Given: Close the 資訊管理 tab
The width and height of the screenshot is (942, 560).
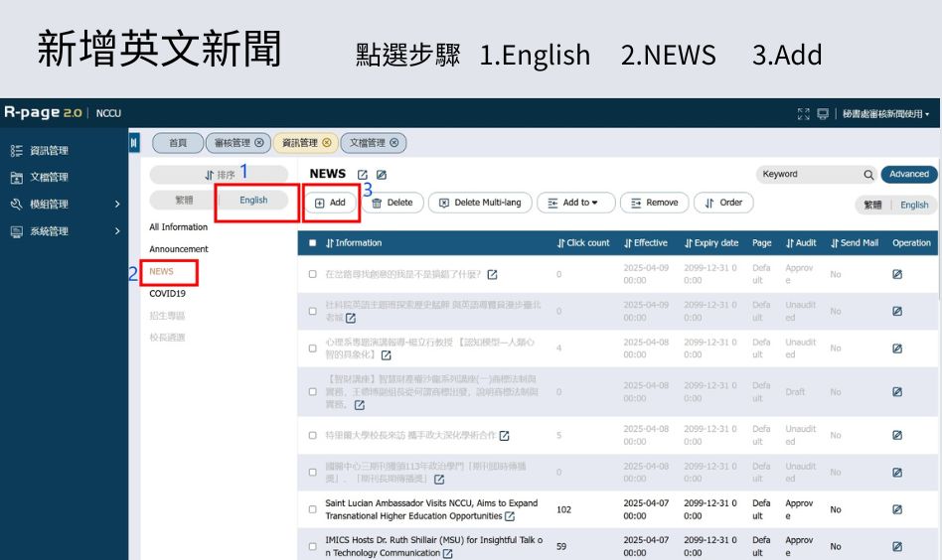Looking at the screenshot, I should coord(327,143).
